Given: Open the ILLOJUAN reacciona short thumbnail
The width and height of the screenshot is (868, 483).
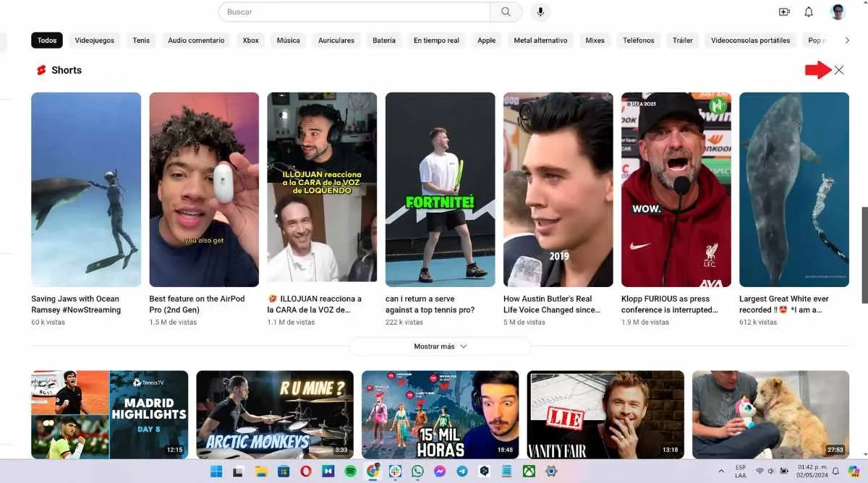Looking at the screenshot, I should [x=322, y=189].
